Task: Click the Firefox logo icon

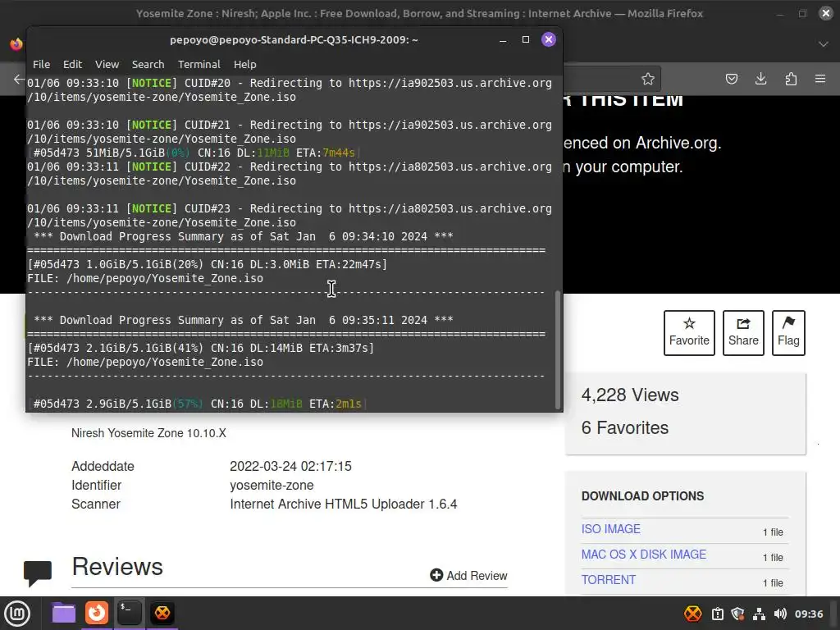Action: (x=16, y=44)
